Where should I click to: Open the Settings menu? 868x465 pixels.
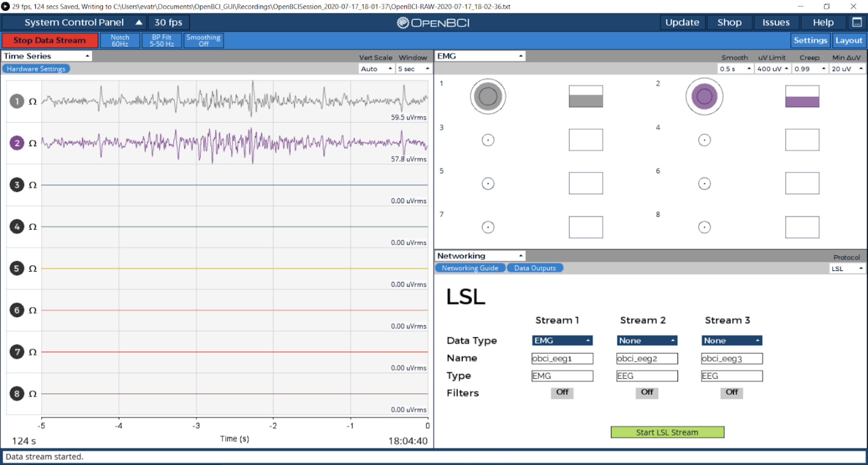point(810,41)
